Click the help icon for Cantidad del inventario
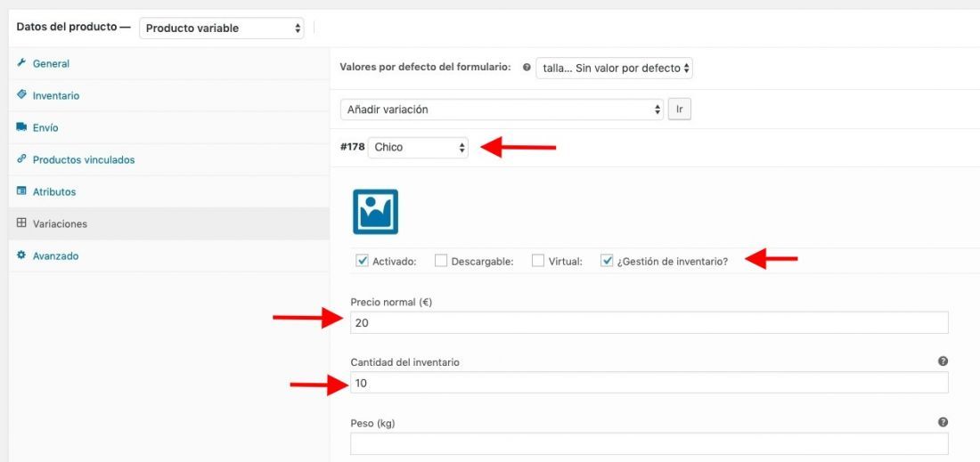The image size is (980, 462). 943,361
